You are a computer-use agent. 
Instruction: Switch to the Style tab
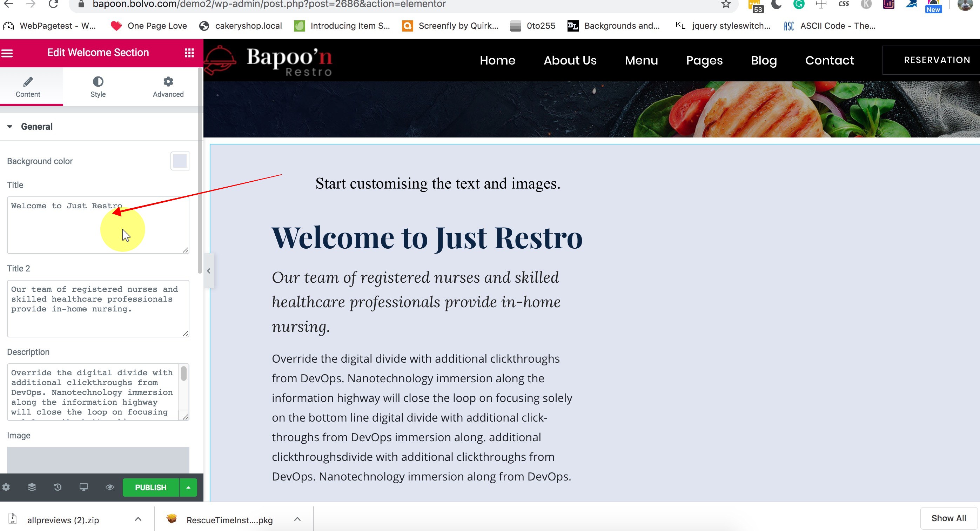pyautogui.click(x=98, y=87)
